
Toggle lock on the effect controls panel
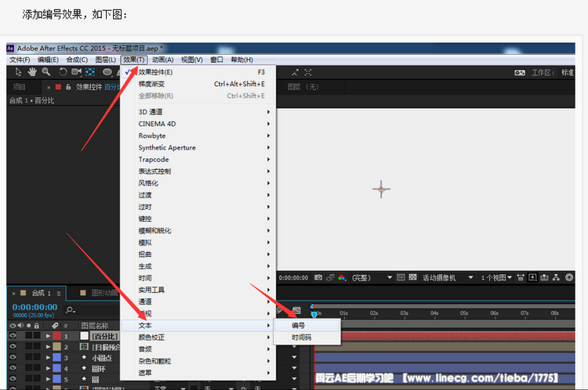click(x=68, y=87)
